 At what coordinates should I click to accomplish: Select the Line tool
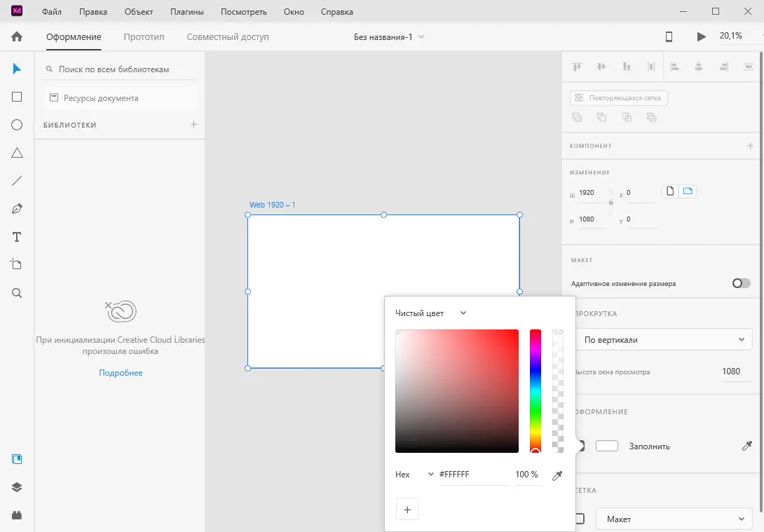pyautogui.click(x=17, y=182)
